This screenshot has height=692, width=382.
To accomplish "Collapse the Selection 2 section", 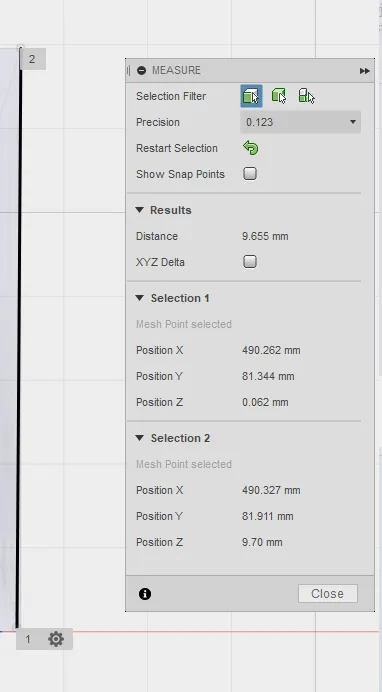I will [139, 438].
